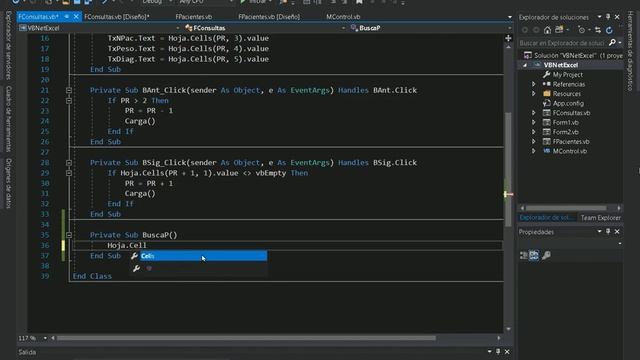Click the Refresh icon in Solution Explorer toolbar
The image size is (640, 360).
click(x=609, y=30)
